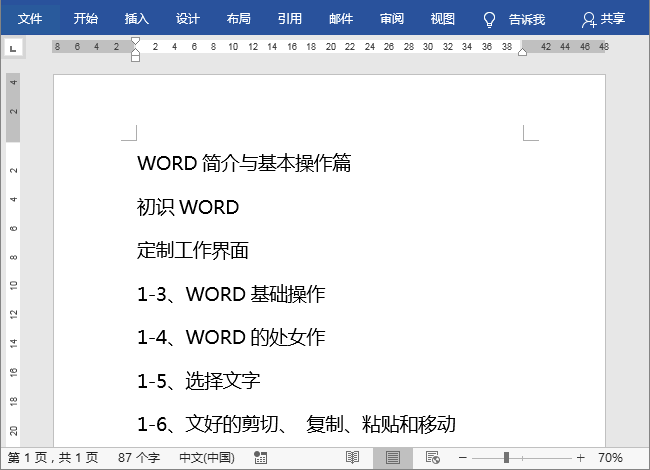Viewport: 650px width, 470px height.
Task: Click in the line 1-6、文好的剪切
Action: tap(296, 424)
